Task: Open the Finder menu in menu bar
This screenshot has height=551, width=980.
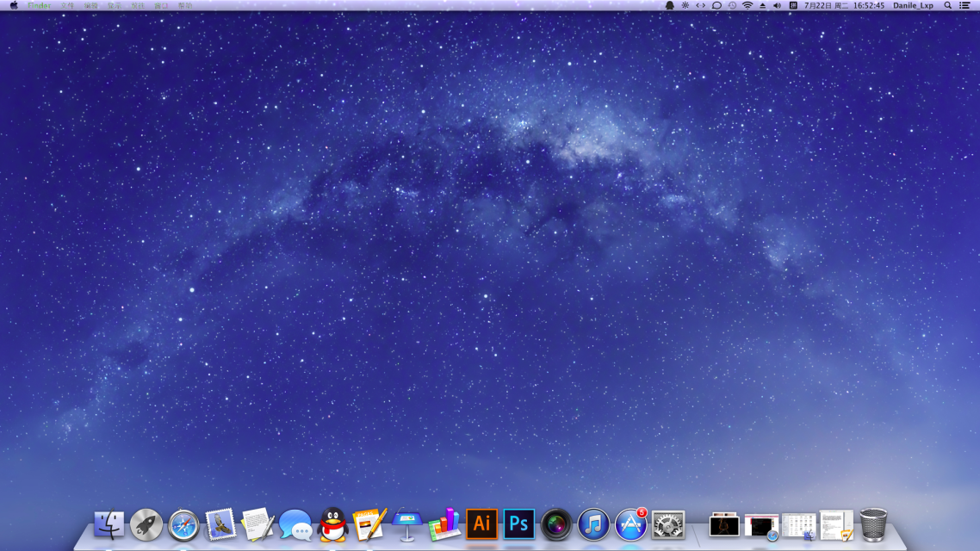Action: (39, 5)
